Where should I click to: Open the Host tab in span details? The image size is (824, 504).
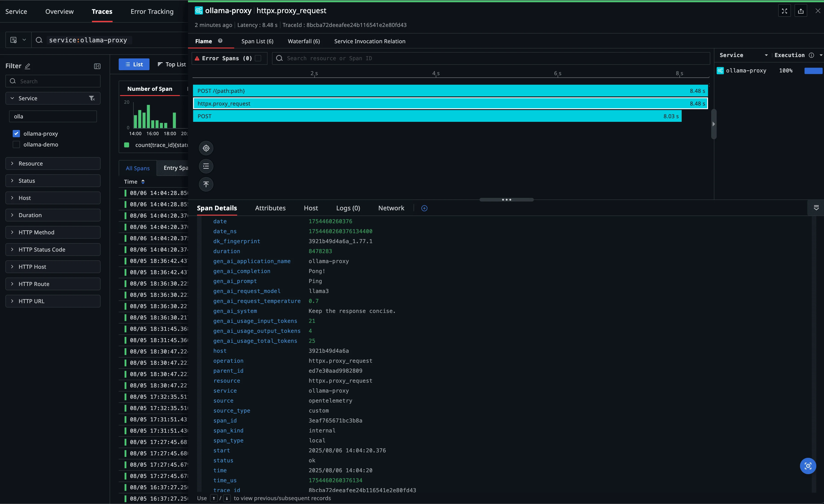click(311, 208)
